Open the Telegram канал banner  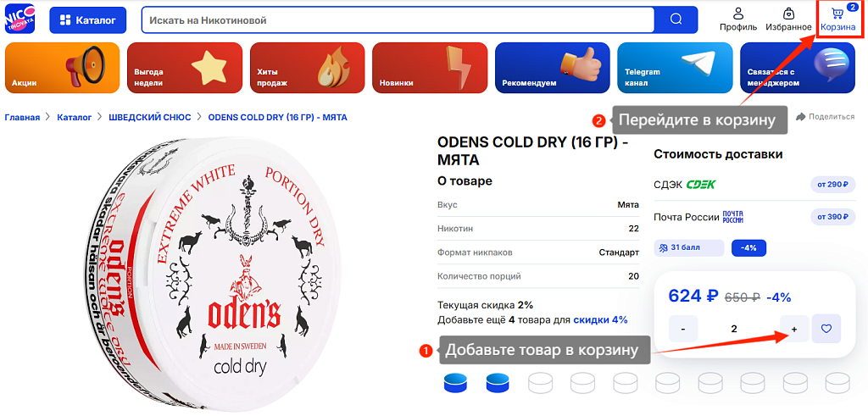[x=675, y=68]
